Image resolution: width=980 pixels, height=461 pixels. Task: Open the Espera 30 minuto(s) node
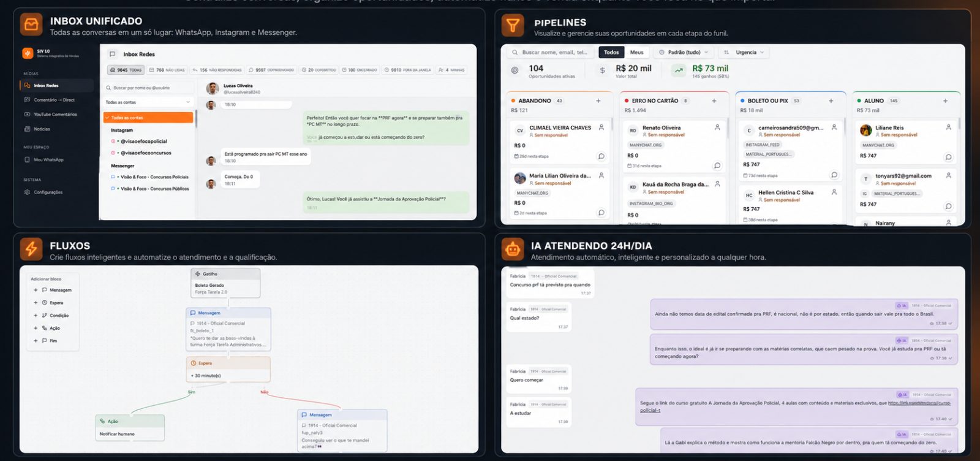pos(228,370)
